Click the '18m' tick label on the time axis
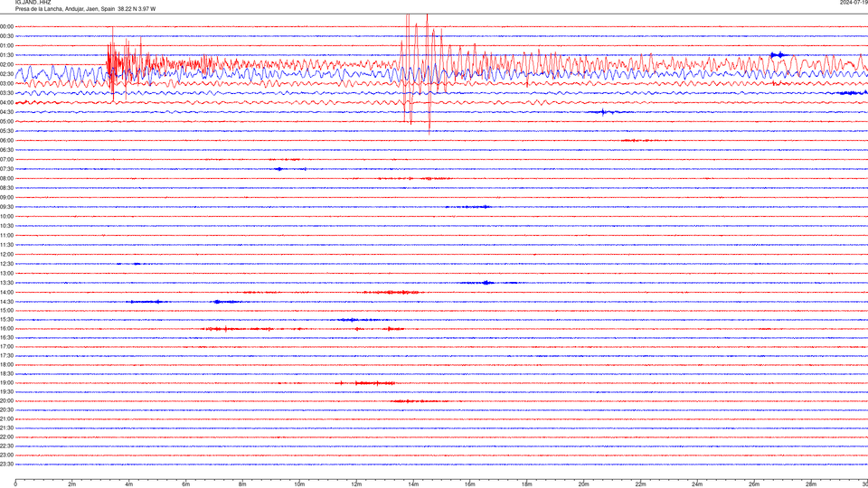 526,484
